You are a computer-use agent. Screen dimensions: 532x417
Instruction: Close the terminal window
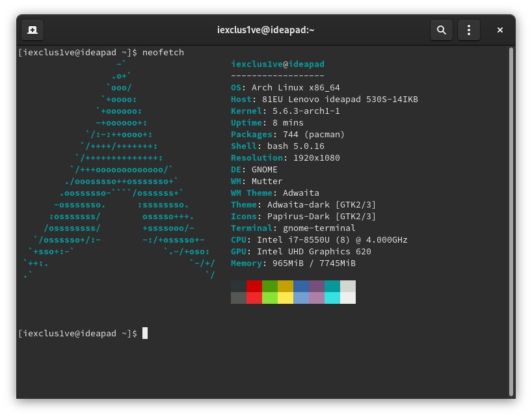[x=499, y=30]
